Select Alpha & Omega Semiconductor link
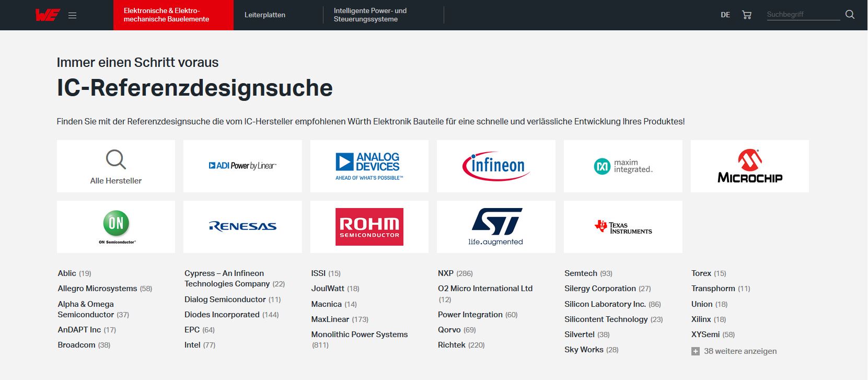Viewport: 868px width, 380px height. tap(86, 309)
